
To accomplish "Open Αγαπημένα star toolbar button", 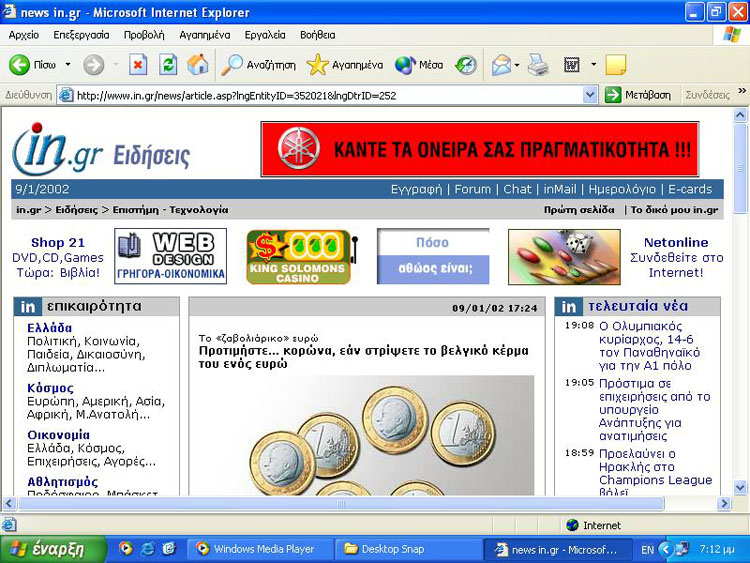I will [x=344, y=65].
